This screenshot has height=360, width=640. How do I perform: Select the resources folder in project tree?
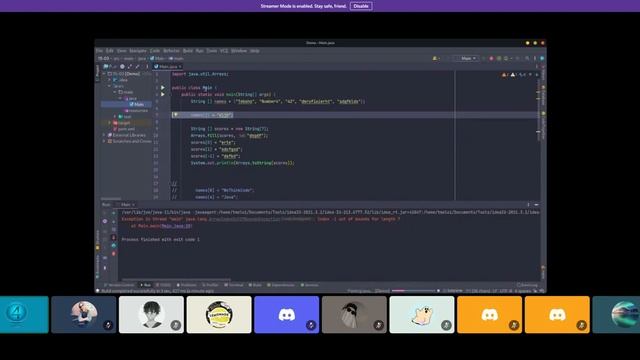(136, 111)
